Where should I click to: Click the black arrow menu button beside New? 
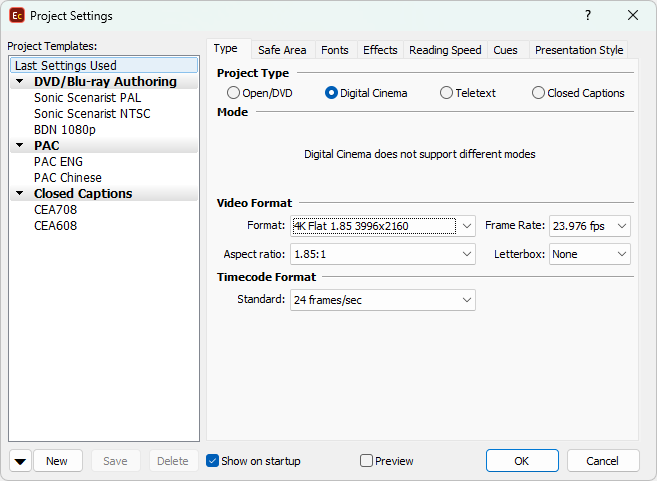[20, 461]
